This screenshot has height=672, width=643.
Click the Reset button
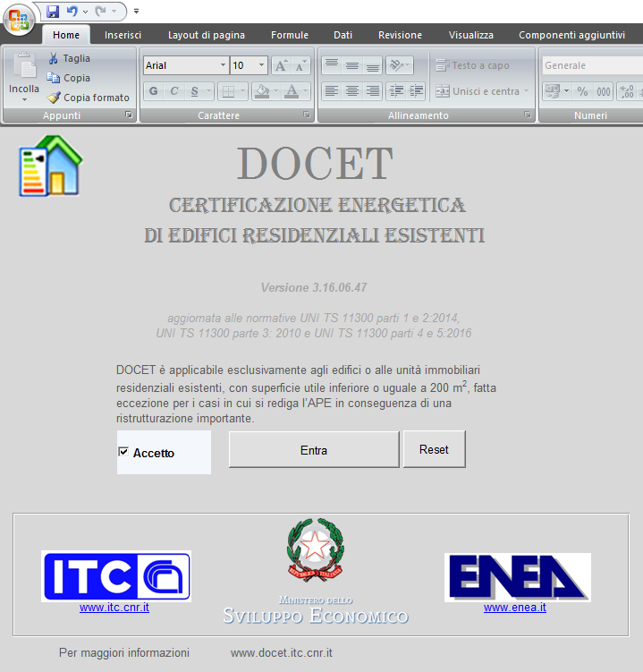point(434,449)
